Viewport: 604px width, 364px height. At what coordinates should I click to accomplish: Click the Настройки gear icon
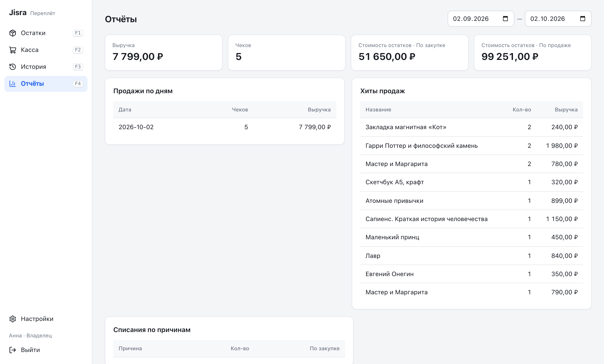click(x=12, y=319)
